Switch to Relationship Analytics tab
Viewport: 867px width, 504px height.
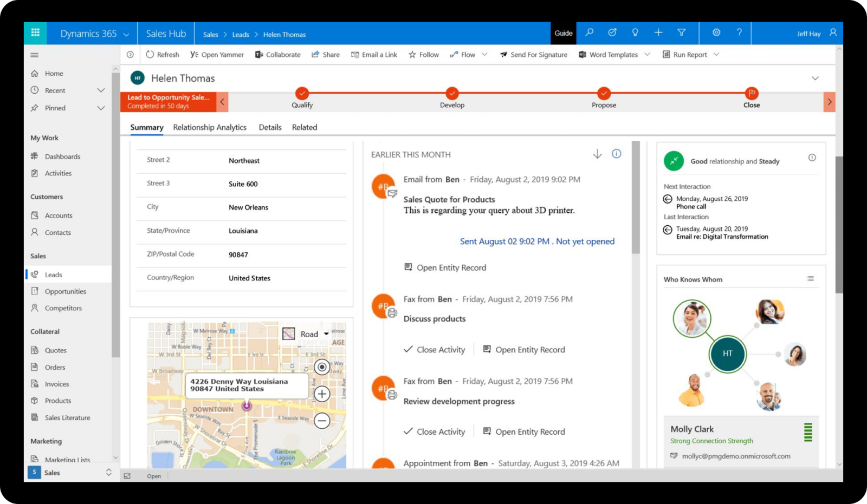tap(210, 127)
